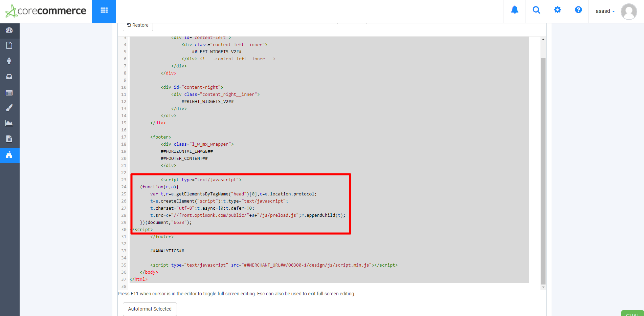Open the settings gear icon
Image resolution: width=644 pixels, height=316 pixels.
pos(557,10)
